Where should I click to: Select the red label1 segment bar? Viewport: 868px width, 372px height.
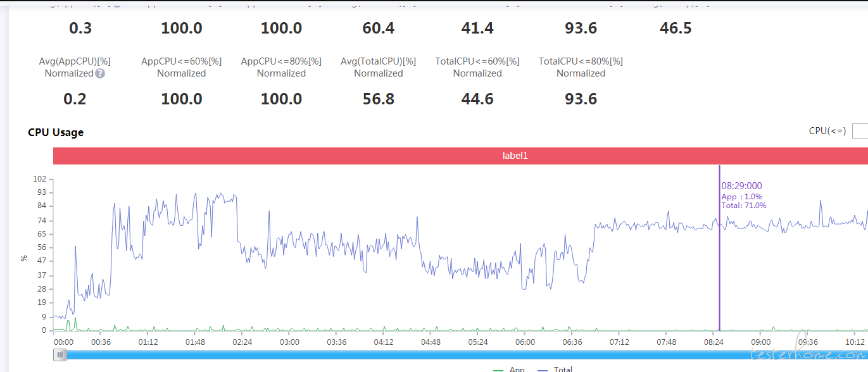coord(460,156)
